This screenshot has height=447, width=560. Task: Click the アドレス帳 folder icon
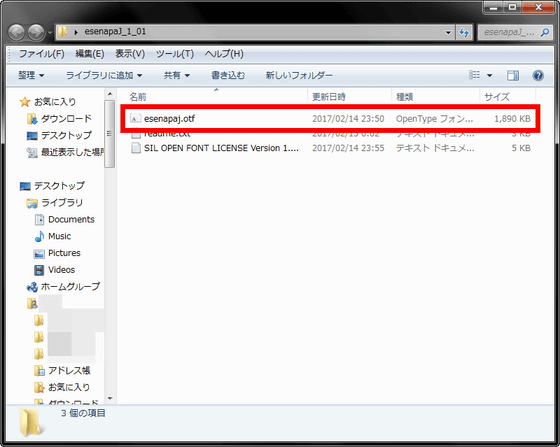[x=39, y=371]
